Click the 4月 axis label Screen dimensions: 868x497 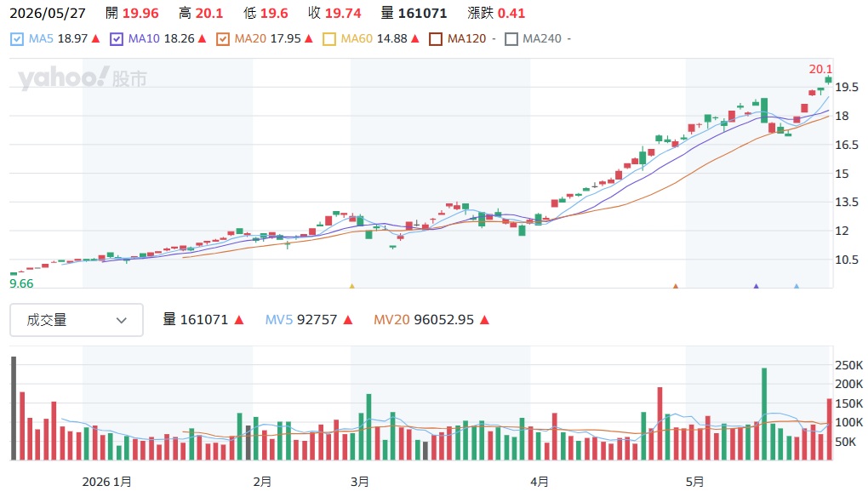coord(540,482)
